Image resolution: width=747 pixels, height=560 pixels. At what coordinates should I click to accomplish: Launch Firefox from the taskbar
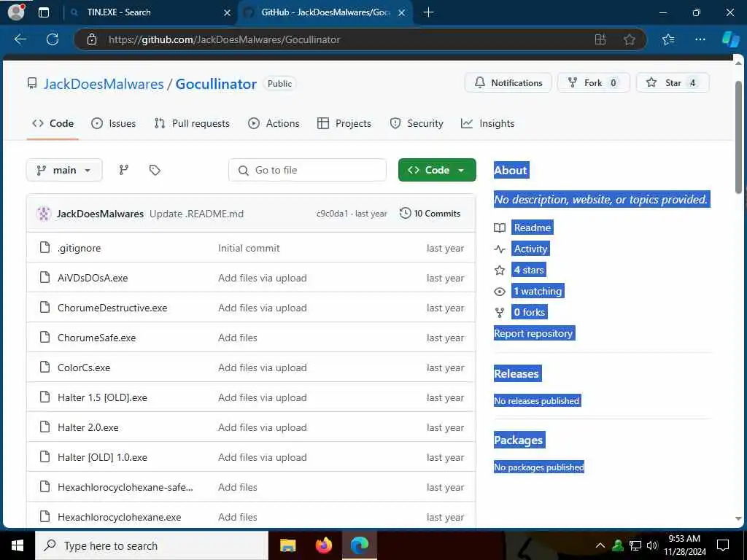pyautogui.click(x=323, y=545)
